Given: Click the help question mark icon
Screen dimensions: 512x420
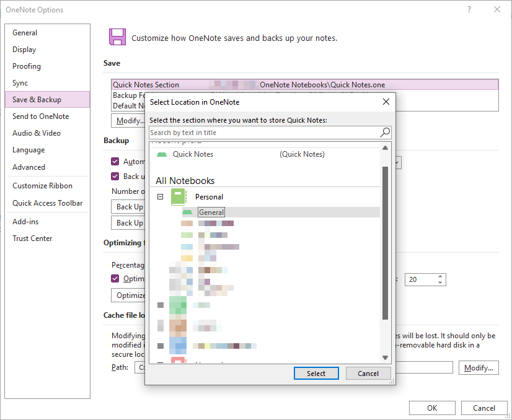Looking at the screenshot, I should coord(469,9).
